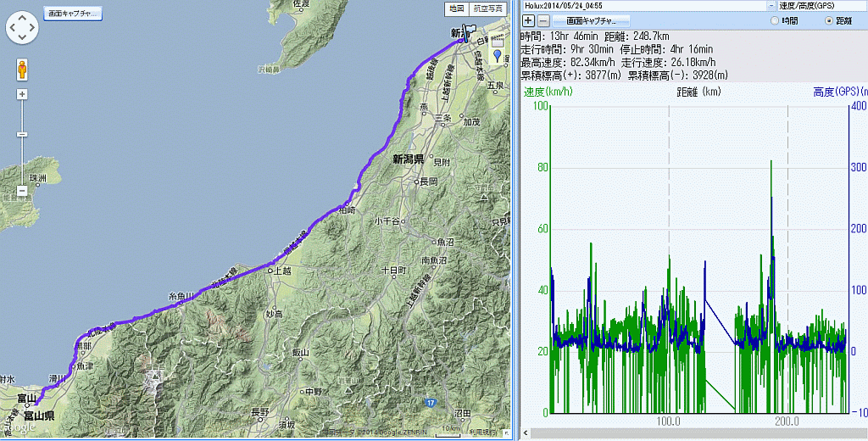Click the map pan navigation control
The image size is (868, 441).
tap(23, 28)
